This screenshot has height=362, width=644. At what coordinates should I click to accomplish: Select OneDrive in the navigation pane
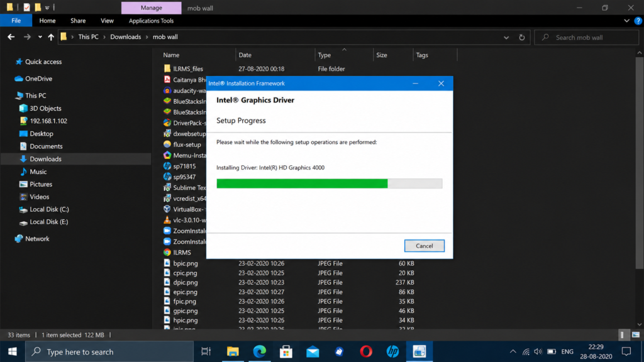pos(38,79)
